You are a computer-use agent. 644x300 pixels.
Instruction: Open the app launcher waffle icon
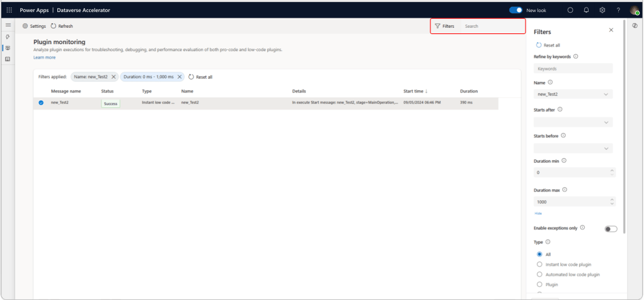pos(9,10)
